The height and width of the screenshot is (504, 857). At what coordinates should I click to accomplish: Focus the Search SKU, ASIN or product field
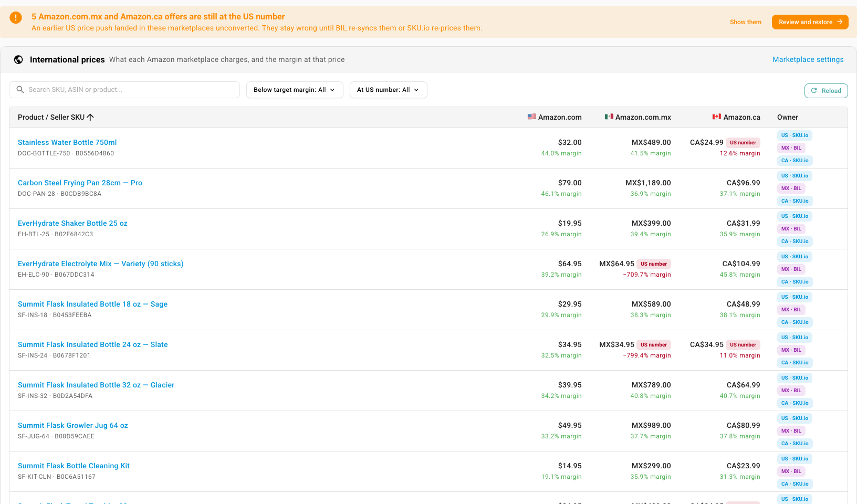click(124, 90)
